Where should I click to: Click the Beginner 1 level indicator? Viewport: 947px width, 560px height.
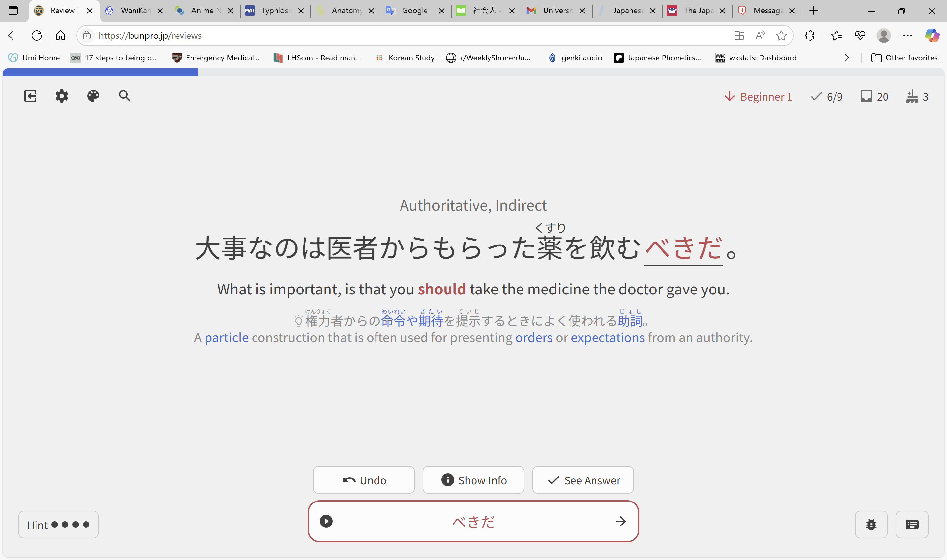click(758, 97)
